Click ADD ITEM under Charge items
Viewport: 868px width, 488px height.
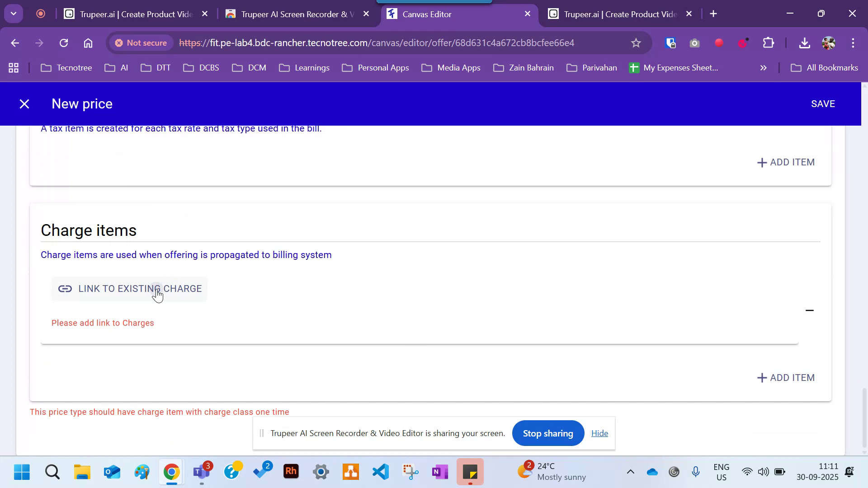click(x=786, y=378)
